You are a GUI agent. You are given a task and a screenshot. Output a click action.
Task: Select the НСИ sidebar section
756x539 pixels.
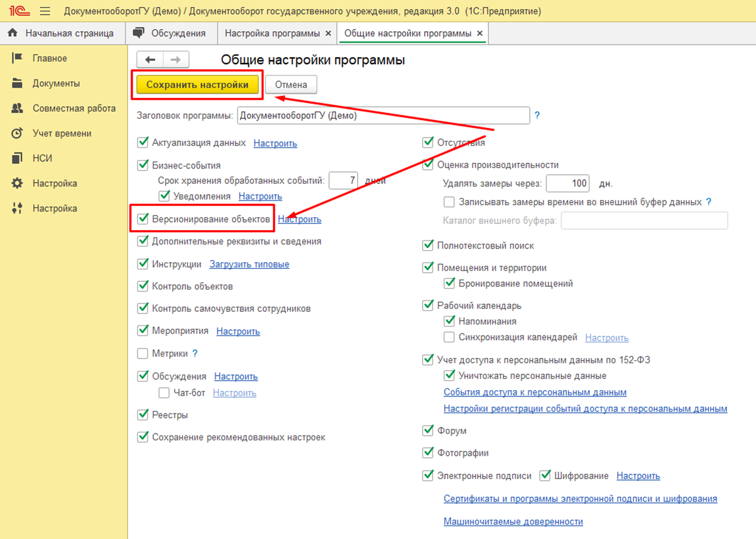click(42, 158)
